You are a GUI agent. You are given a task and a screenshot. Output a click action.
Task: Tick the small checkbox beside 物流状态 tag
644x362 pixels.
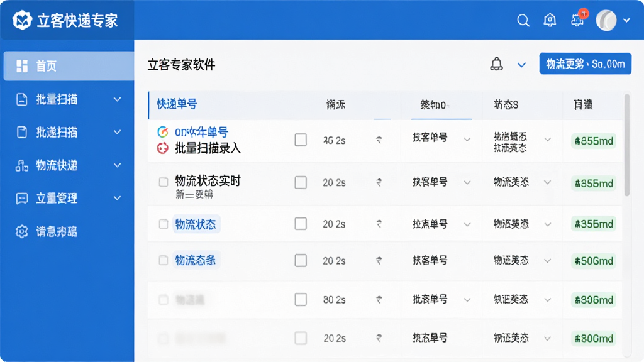click(164, 224)
